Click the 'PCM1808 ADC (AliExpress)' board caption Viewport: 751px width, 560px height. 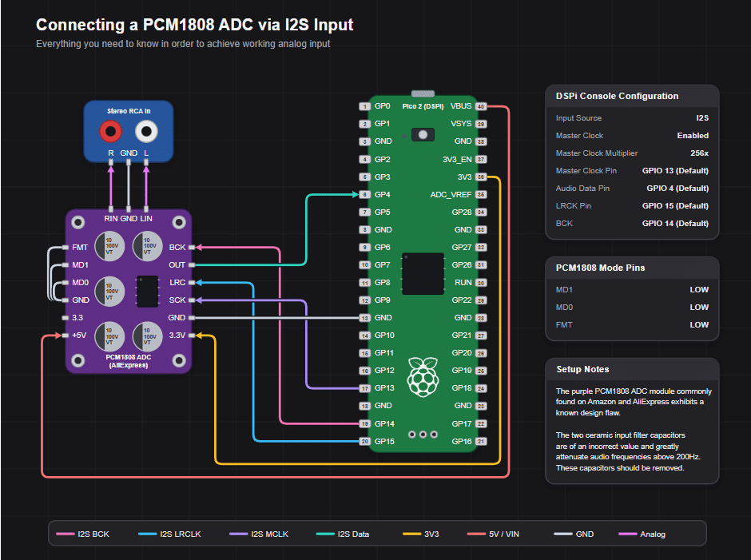click(x=129, y=361)
